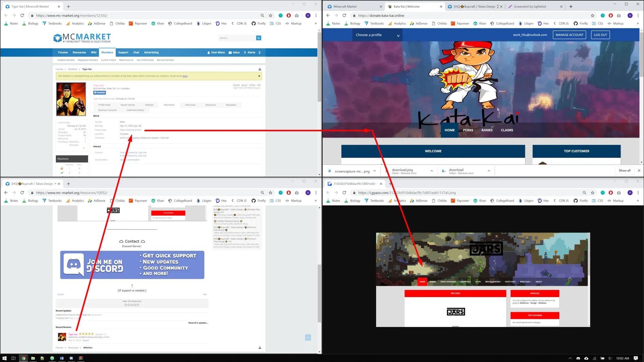Open Discord icon in system tray
Screen dimensions: 644x362
(578, 358)
